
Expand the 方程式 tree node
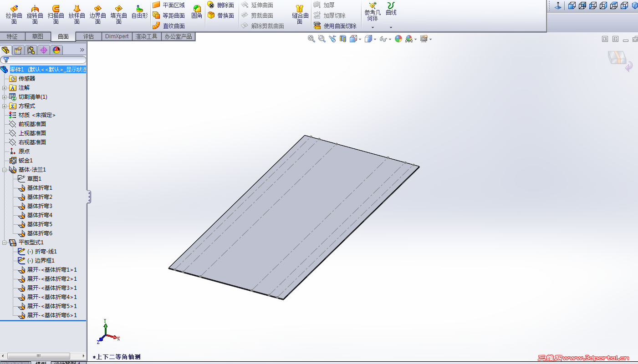(4, 106)
